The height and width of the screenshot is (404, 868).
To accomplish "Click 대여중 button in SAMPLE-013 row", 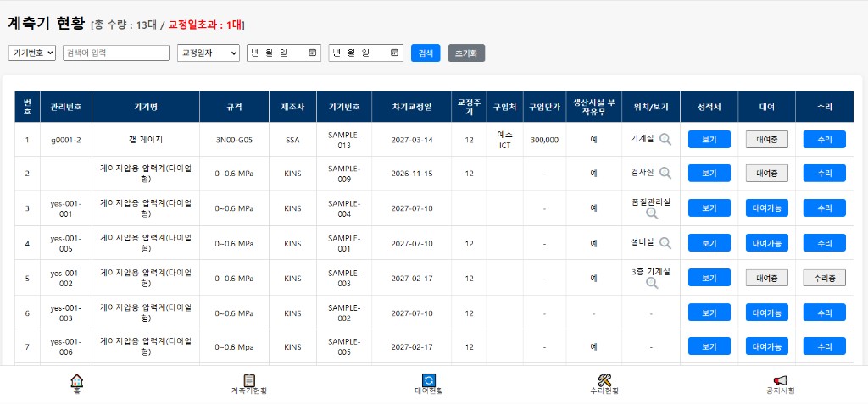I will [x=766, y=140].
